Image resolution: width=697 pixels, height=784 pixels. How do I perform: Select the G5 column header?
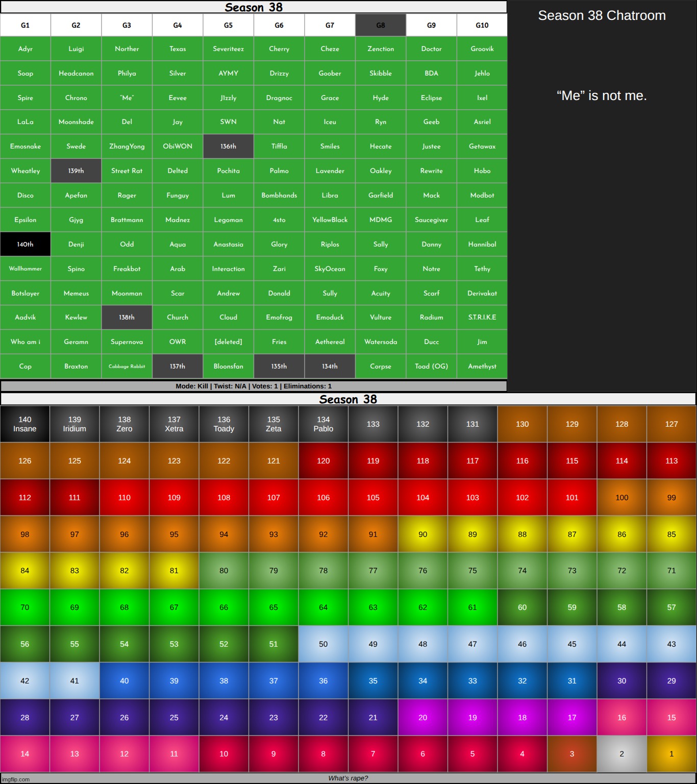pos(228,25)
